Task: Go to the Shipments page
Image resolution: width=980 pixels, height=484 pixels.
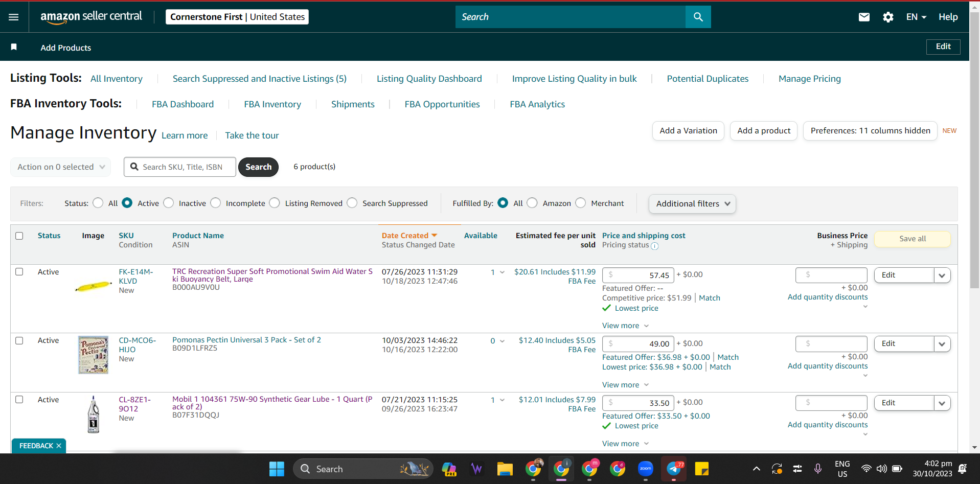Action: click(x=353, y=104)
